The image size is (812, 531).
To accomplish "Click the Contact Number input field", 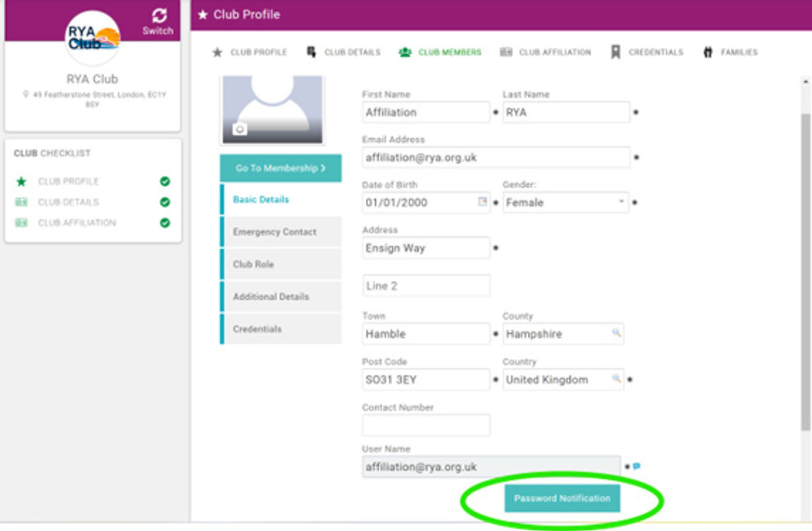I will (426, 425).
